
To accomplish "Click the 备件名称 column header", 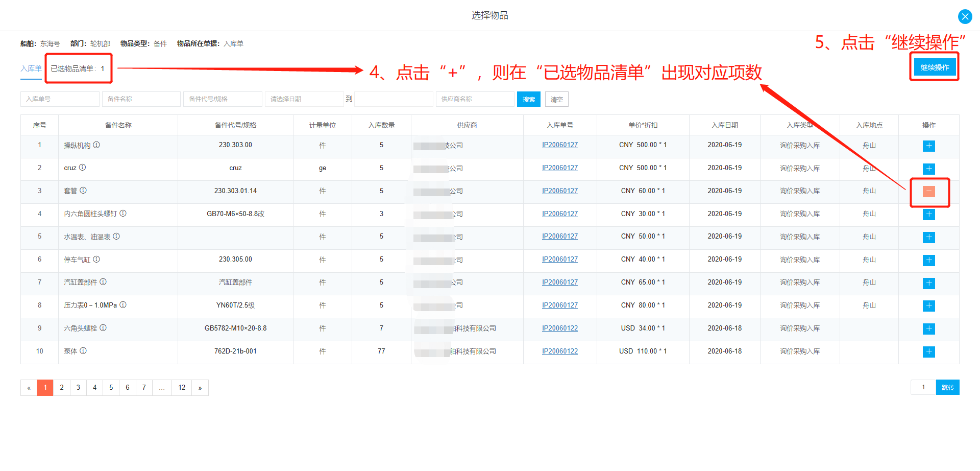I will point(118,125).
